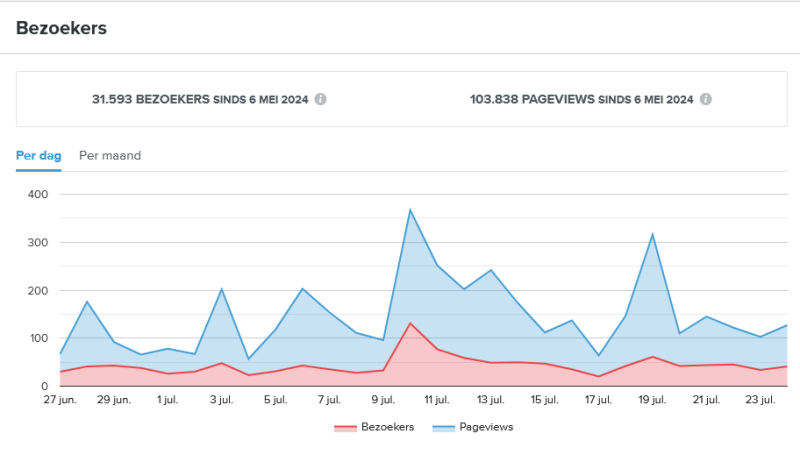The width and height of the screenshot is (800, 462).
Task: Select the '103.838 PAGEVIEWS' statistic text
Action: 532,99
